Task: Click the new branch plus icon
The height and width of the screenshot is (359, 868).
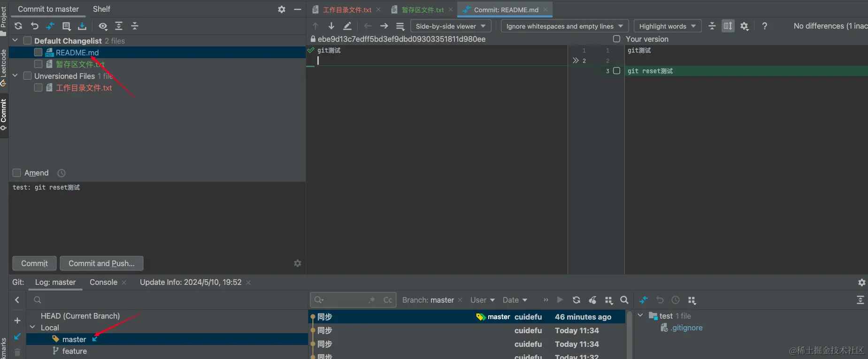Action: tap(17, 321)
